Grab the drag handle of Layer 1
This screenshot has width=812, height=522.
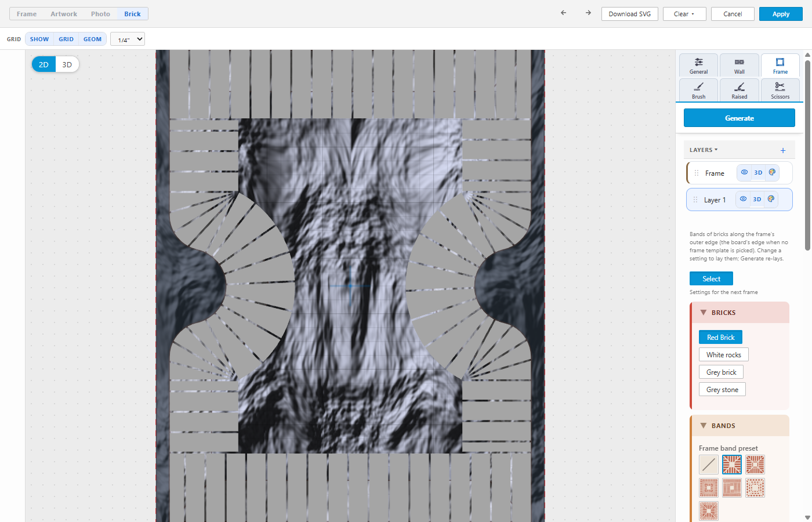click(x=695, y=200)
